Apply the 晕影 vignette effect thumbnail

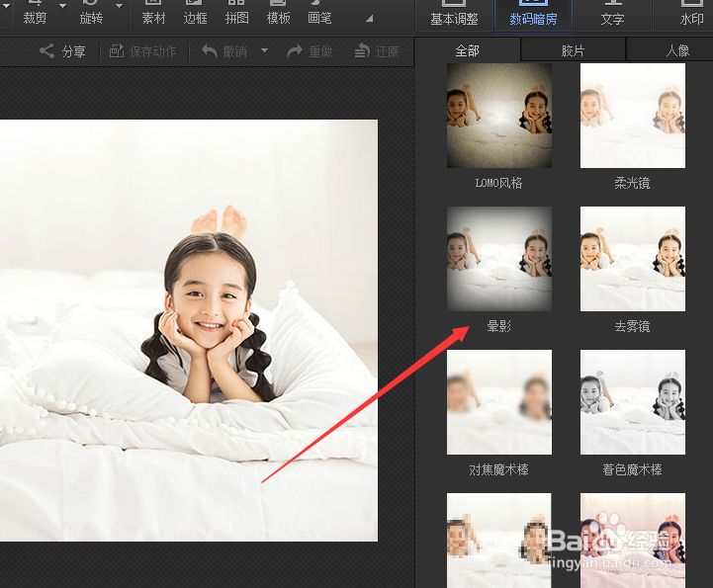click(x=499, y=259)
